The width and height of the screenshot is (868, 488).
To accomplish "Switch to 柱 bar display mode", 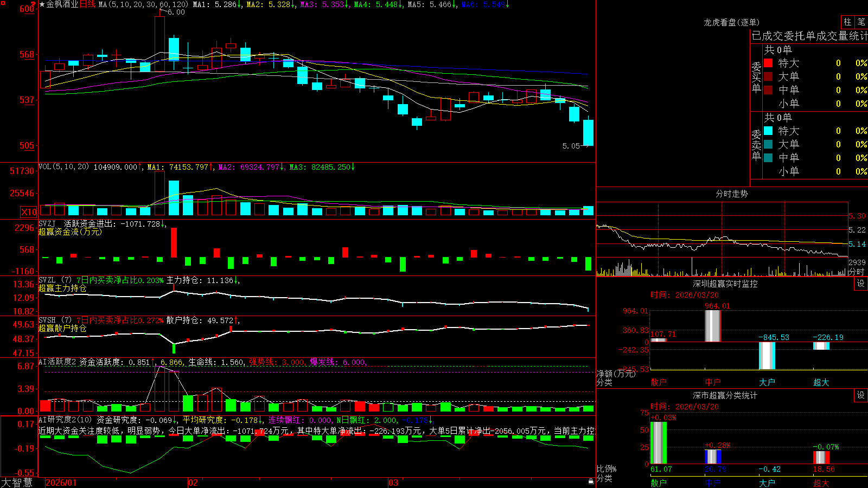I will [x=847, y=22].
